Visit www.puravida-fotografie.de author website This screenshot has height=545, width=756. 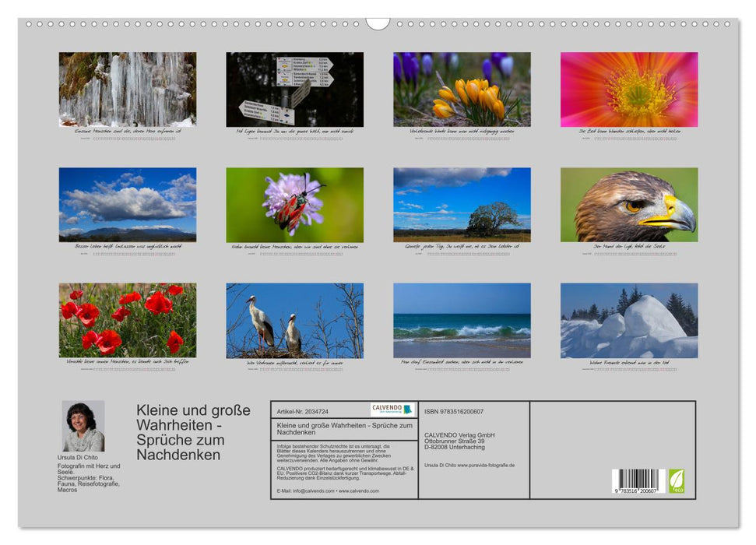[x=485, y=465]
